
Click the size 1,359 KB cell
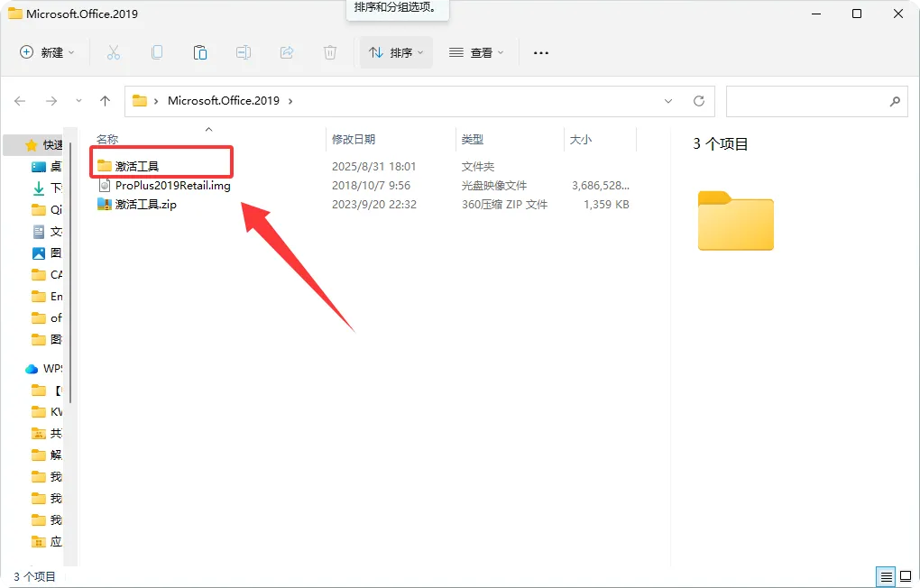tap(607, 204)
